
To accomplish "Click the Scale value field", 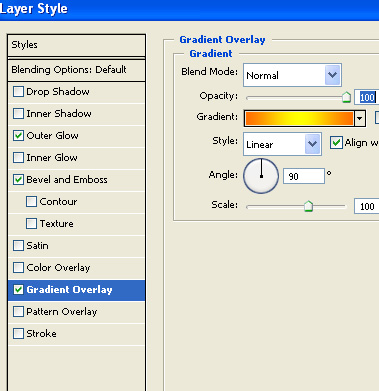I will point(367,206).
